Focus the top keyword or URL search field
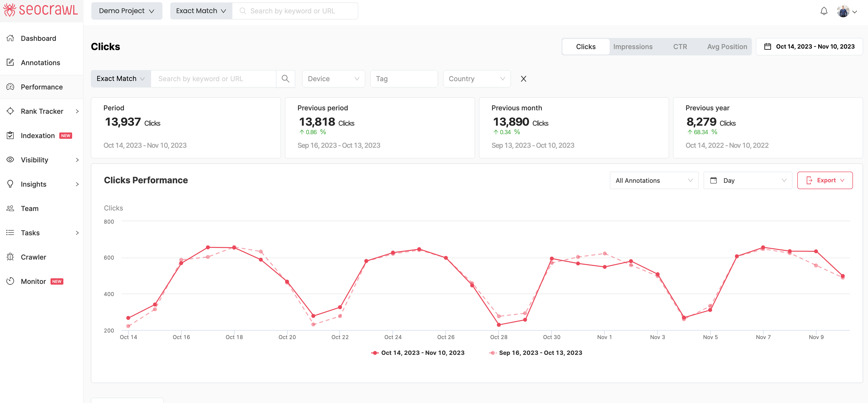 295,11
